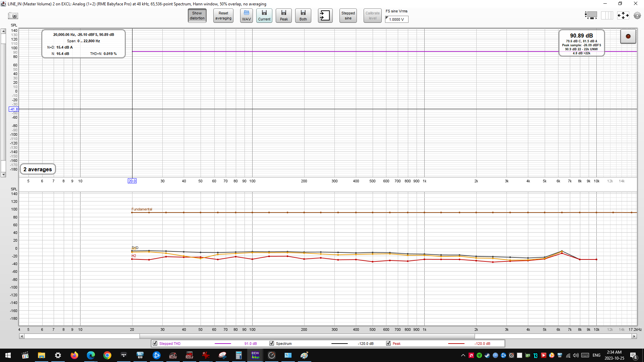The image size is (644, 362).
Task: Open the Steam tray icon
Action: 487,355
